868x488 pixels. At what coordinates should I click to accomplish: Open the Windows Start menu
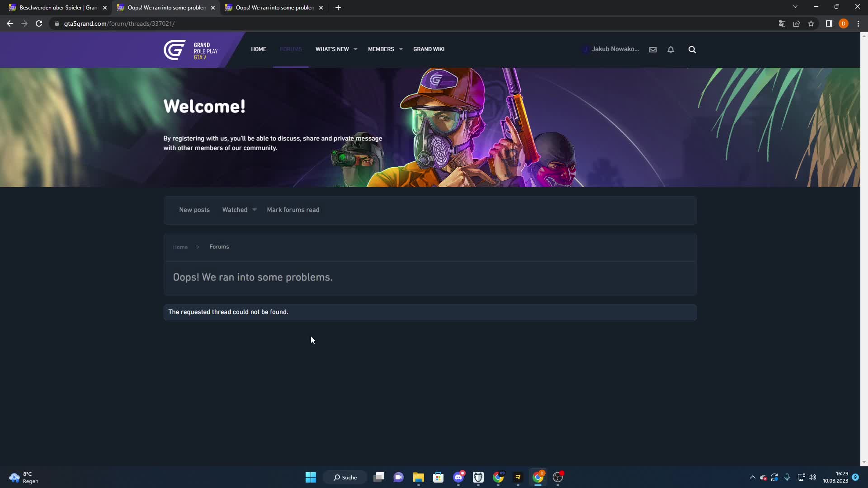[x=311, y=477]
